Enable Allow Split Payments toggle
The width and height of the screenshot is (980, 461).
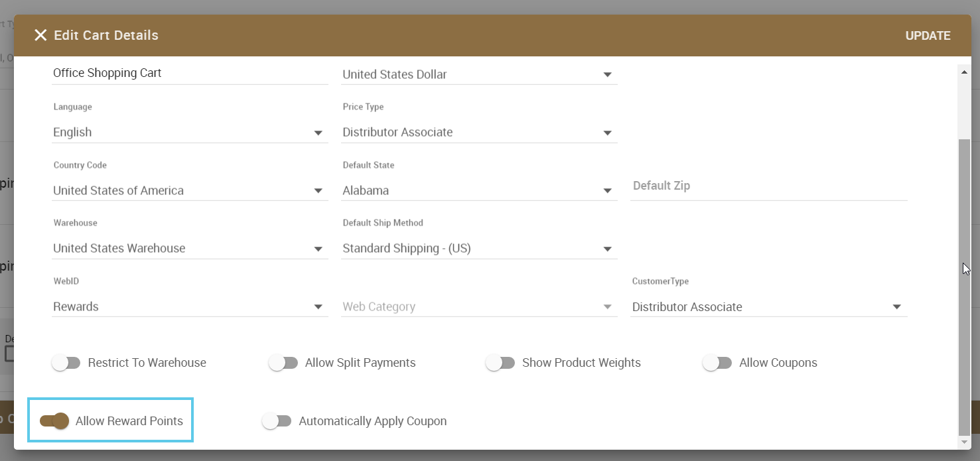(x=283, y=363)
